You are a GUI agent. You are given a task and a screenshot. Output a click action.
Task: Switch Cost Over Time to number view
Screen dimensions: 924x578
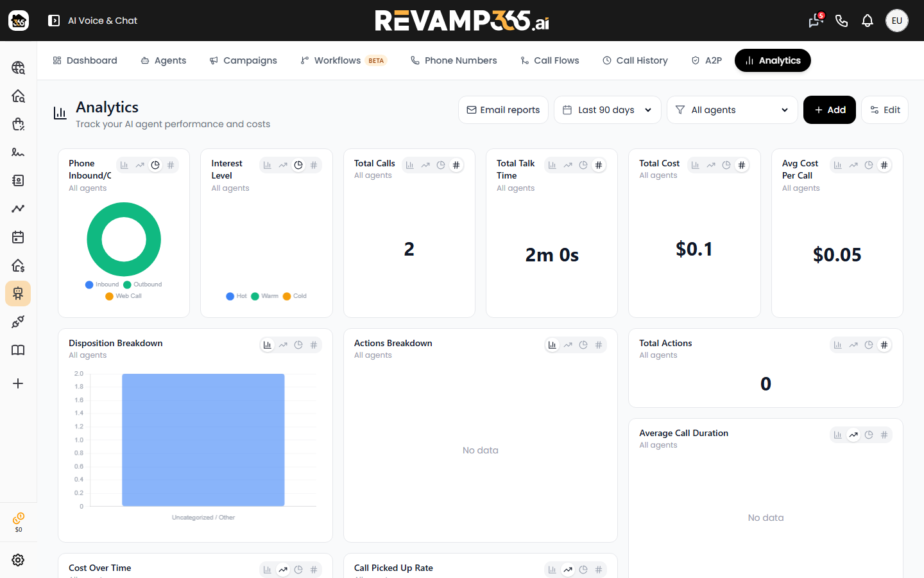(314, 570)
